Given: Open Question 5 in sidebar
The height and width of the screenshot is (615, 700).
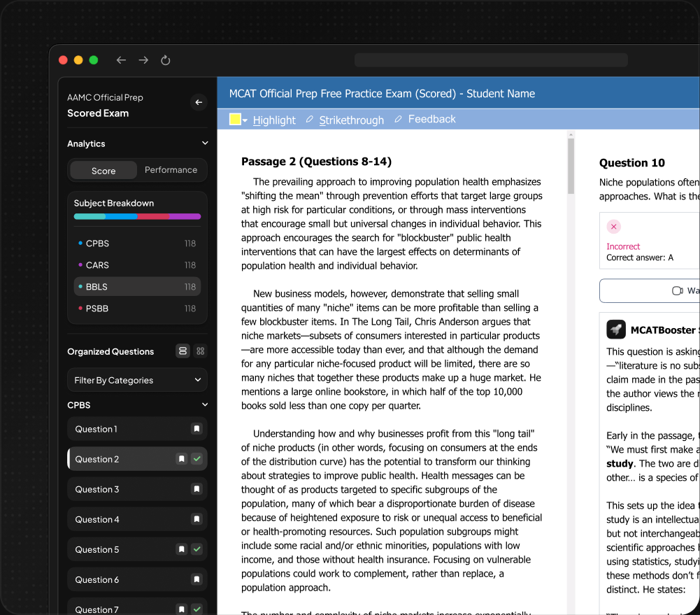Looking at the screenshot, I should 137,549.
